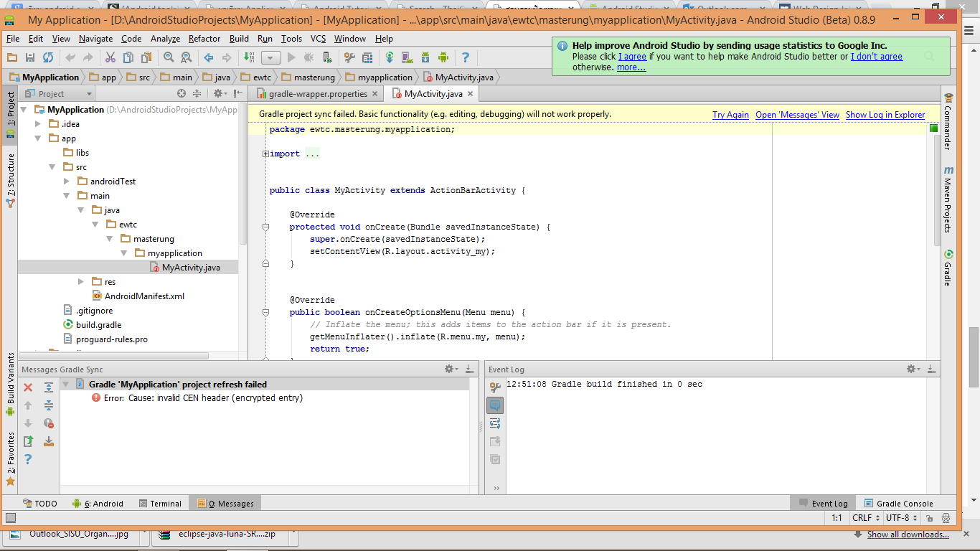Open UTF-8 encoding selector
Screen dimensions: 980x551
click(x=901, y=518)
